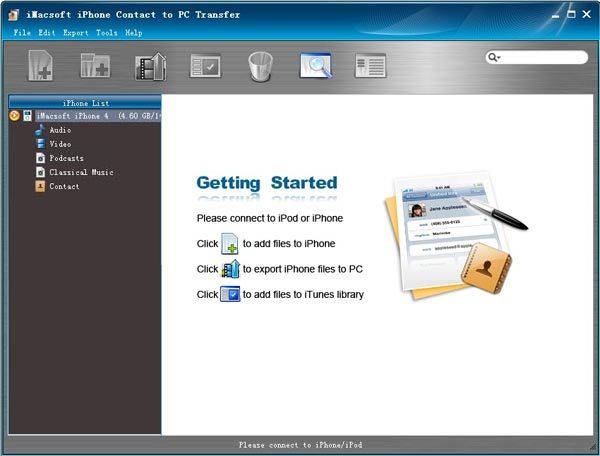Click the music note Audio icon
The width and height of the screenshot is (600, 456).
(x=40, y=130)
